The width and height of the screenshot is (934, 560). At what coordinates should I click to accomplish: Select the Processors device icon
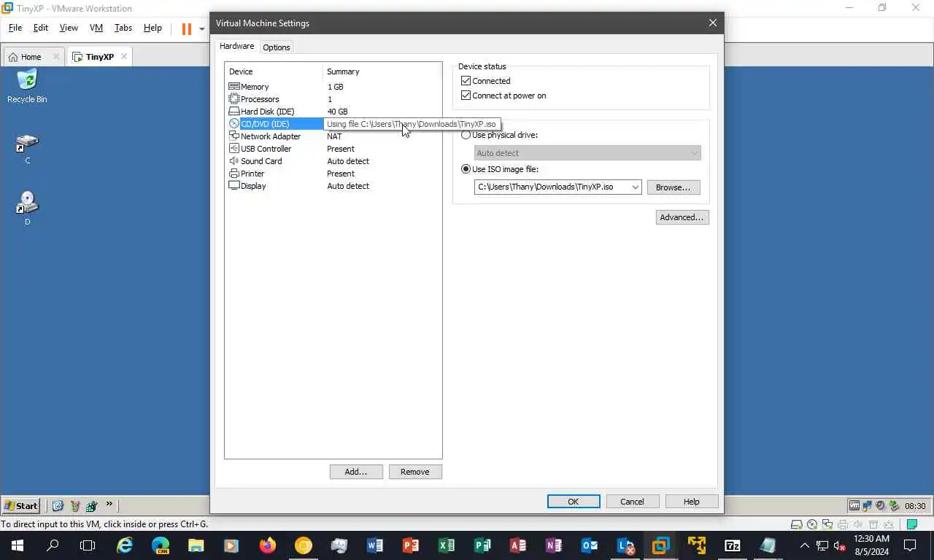[x=234, y=99]
